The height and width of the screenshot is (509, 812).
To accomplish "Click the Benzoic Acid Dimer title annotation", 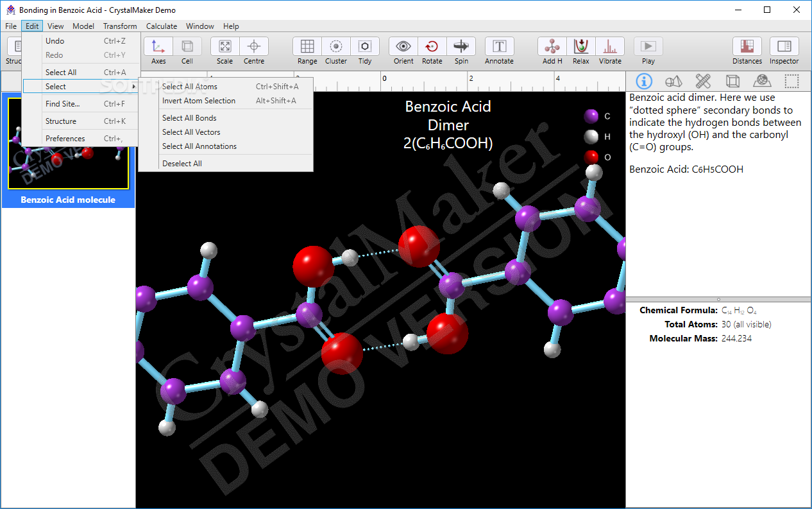I will tap(448, 125).
